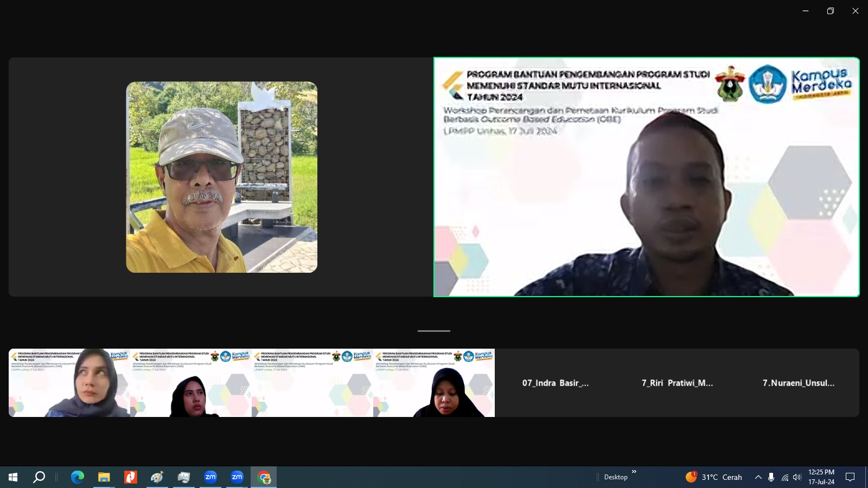
Task: Select the active speaker's highlighted video tile
Action: click(646, 177)
